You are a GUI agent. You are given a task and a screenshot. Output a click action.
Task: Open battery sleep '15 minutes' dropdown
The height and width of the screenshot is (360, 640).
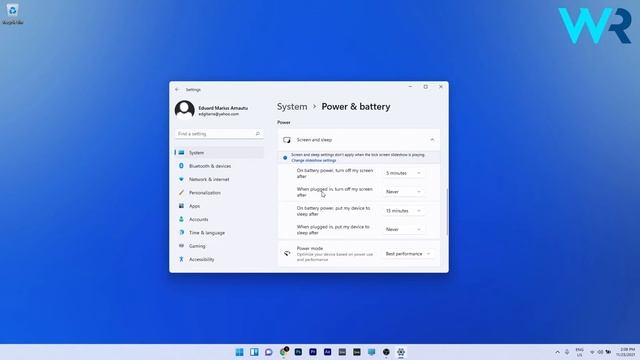[403, 211]
